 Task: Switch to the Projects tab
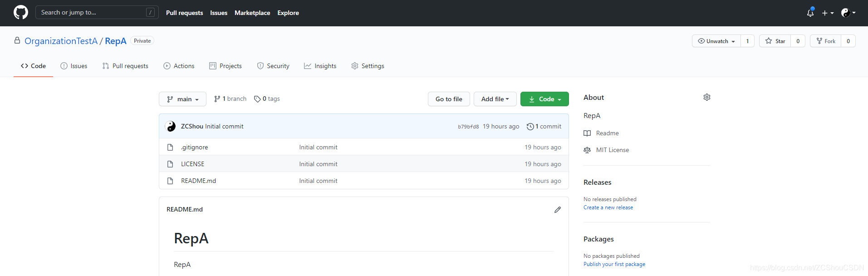click(226, 66)
